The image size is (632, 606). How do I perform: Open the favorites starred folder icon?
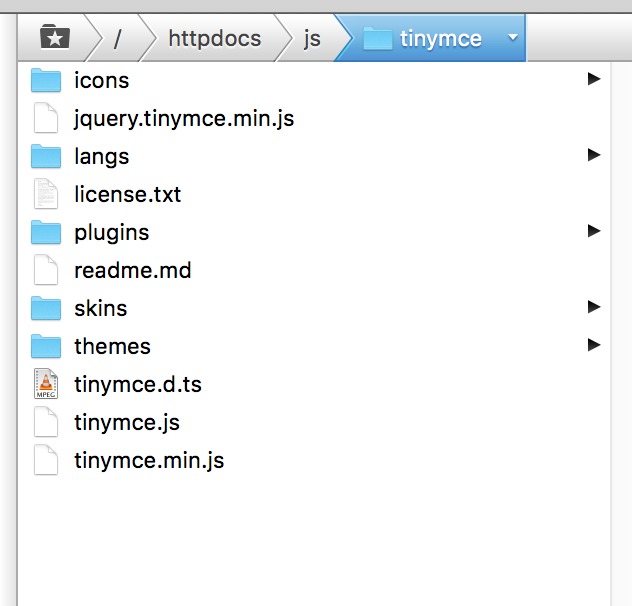click(x=55, y=36)
